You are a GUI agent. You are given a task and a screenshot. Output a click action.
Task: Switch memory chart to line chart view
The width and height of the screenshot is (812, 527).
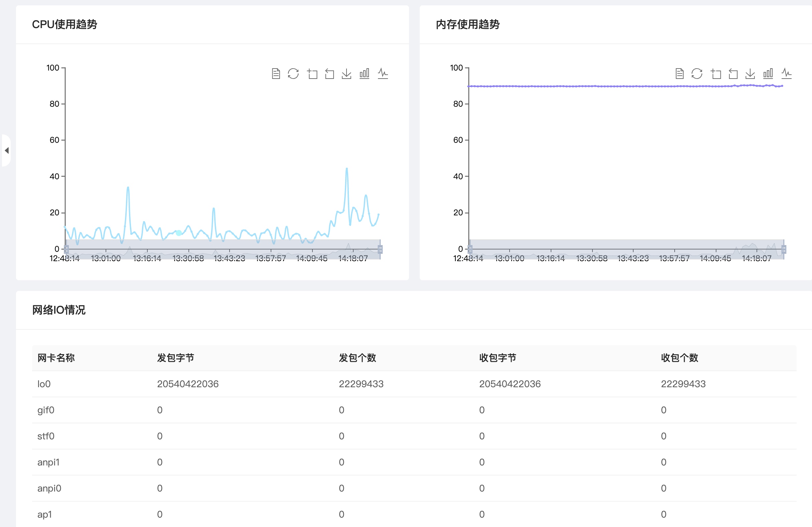[786, 73]
